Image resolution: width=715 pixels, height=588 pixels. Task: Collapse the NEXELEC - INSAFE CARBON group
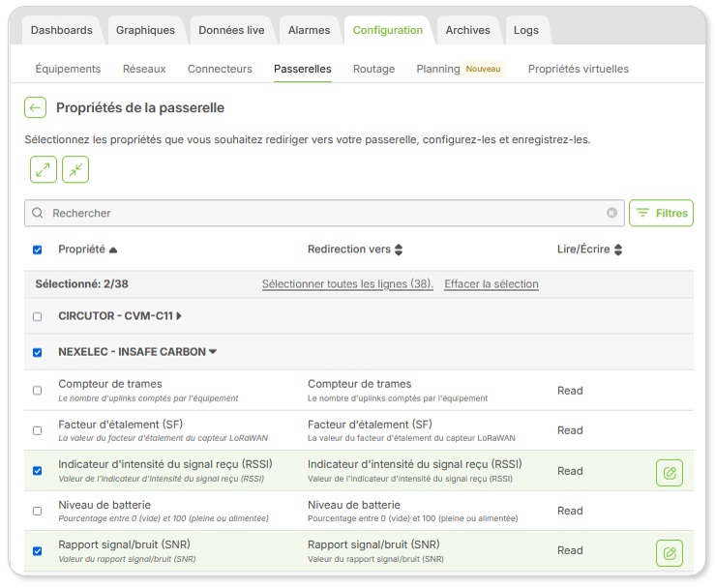[x=213, y=352]
